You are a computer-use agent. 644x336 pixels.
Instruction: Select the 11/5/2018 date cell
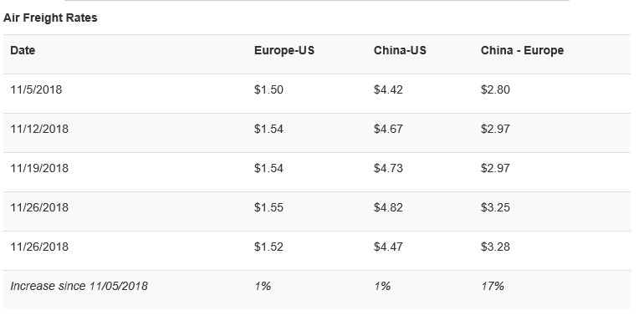coord(36,89)
